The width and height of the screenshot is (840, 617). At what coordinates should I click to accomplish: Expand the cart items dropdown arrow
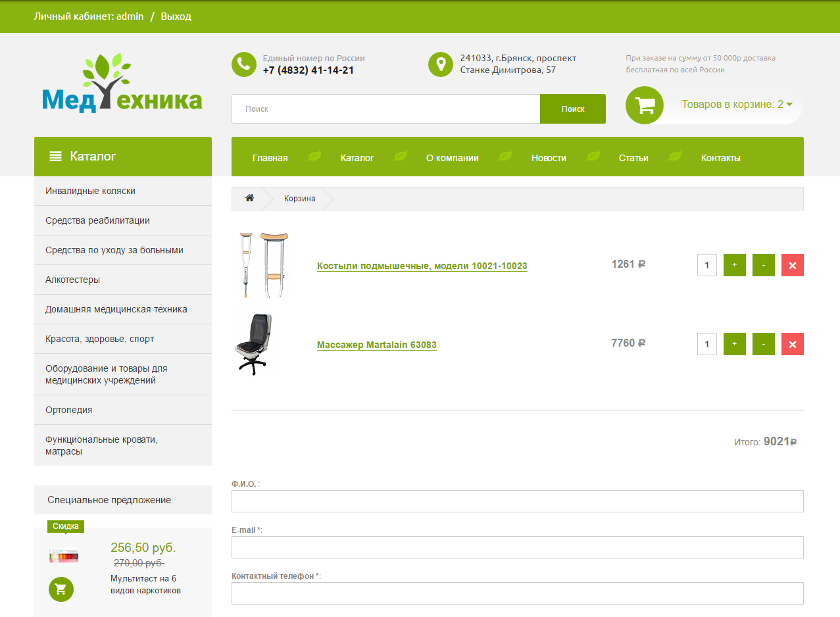tap(789, 104)
